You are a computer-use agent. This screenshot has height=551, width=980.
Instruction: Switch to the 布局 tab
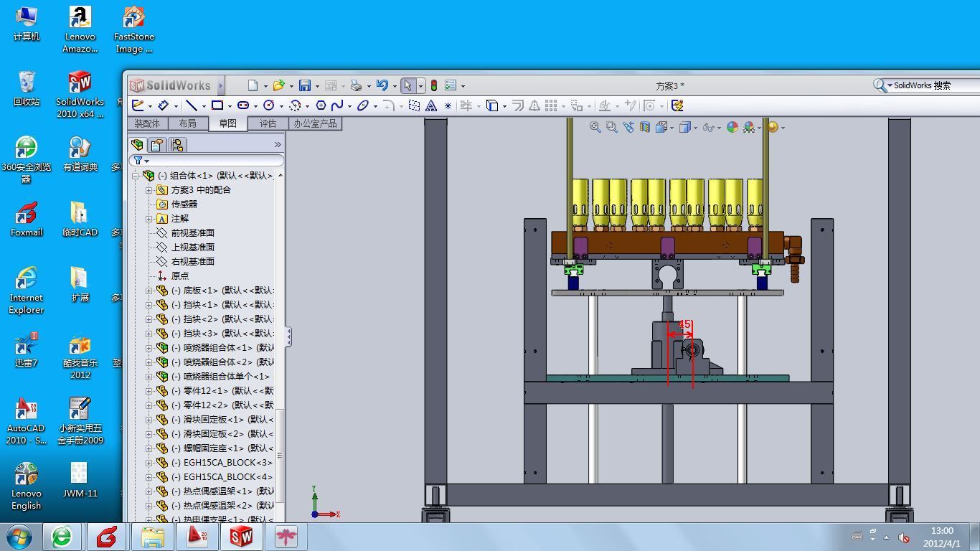pos(187,123)
